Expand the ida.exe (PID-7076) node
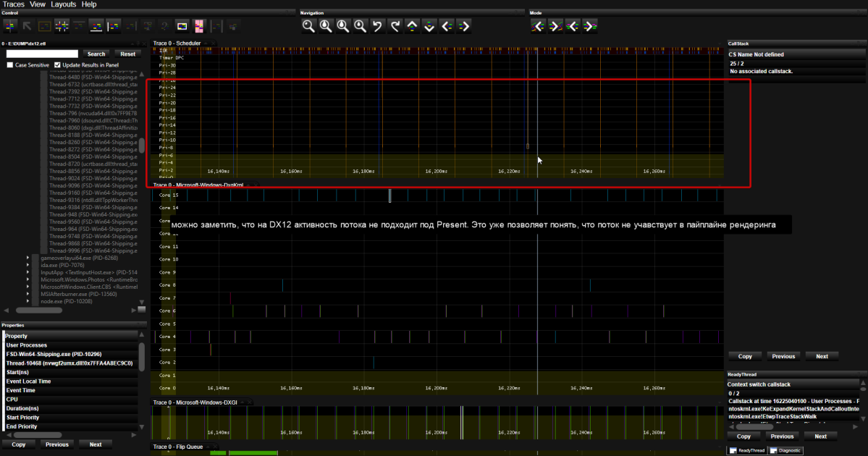The width and height of the screenshot is (868, 456). [28, 265]
